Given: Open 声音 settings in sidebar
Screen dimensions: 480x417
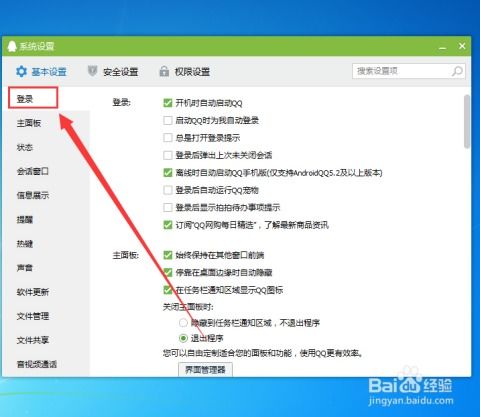Looking at the screenshot, I should click(x=25, y=267).
